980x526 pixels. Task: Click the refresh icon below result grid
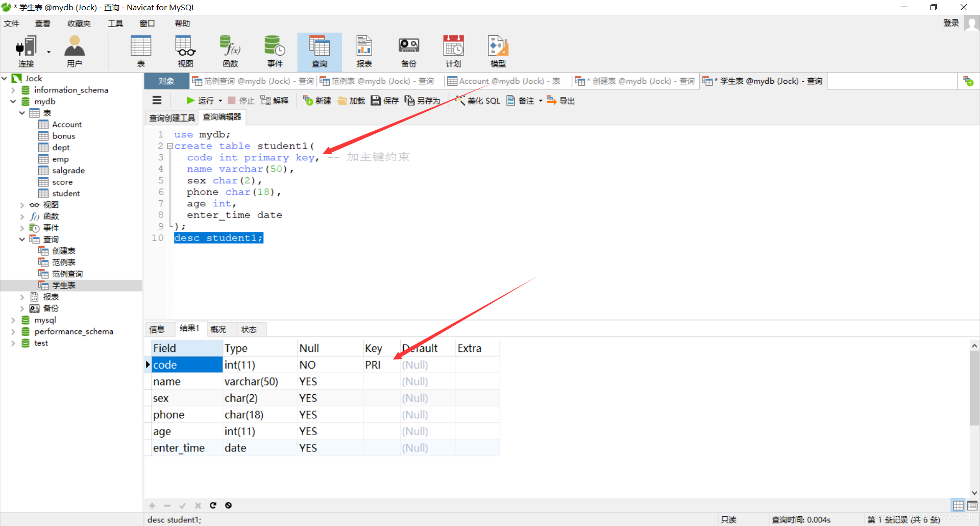[x=213, y=505]
